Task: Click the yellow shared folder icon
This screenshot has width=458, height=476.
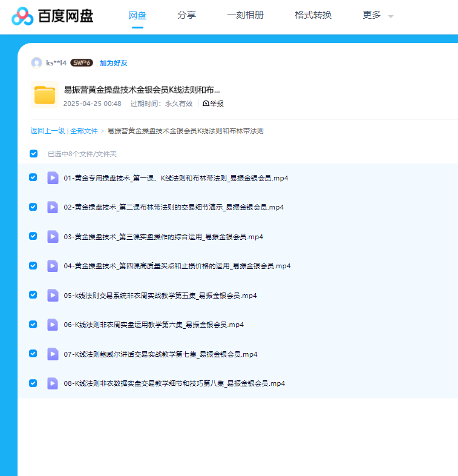Action: (x=45, y=95)
